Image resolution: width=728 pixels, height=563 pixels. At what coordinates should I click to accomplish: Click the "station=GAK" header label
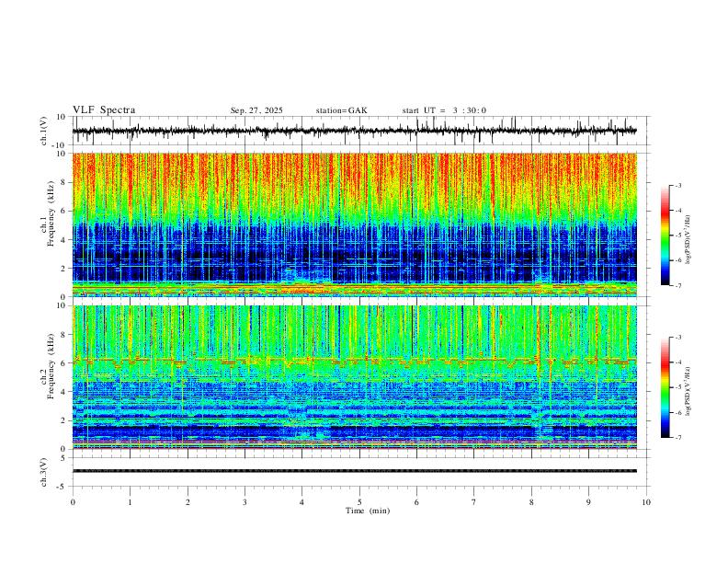341,110
